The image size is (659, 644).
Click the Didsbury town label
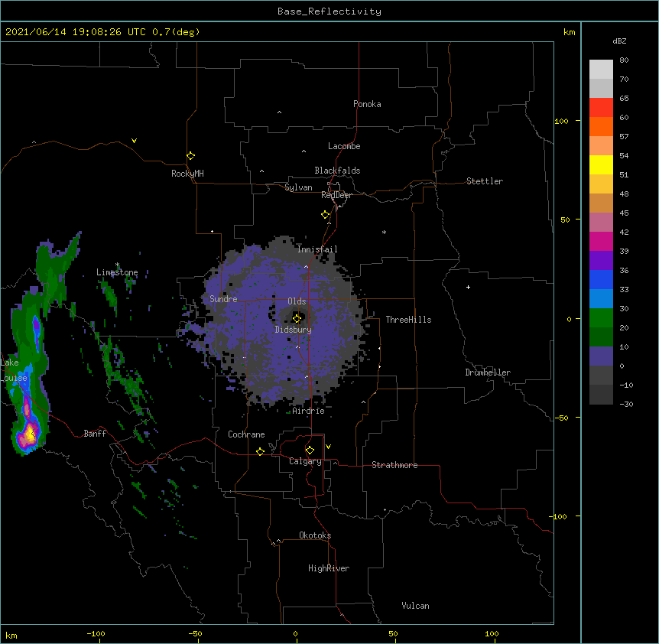[x=294, y=330]
